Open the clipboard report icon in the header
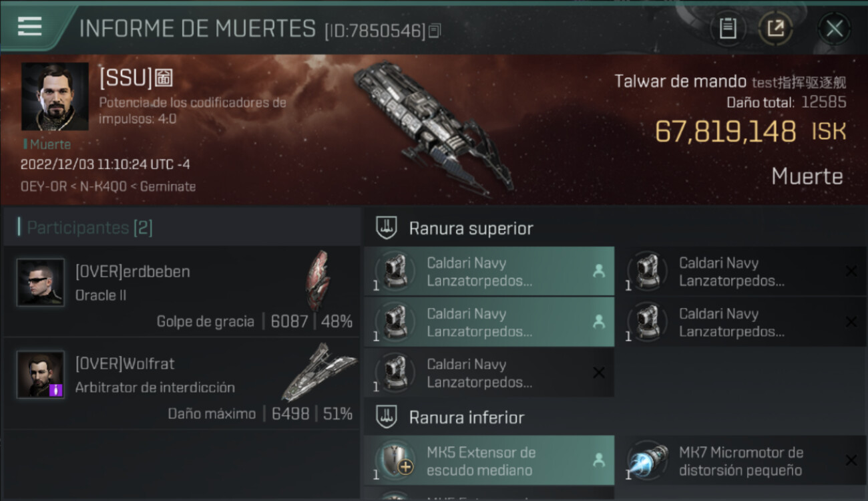The width and height of the screenshot is (868, 501). point(728,28)
